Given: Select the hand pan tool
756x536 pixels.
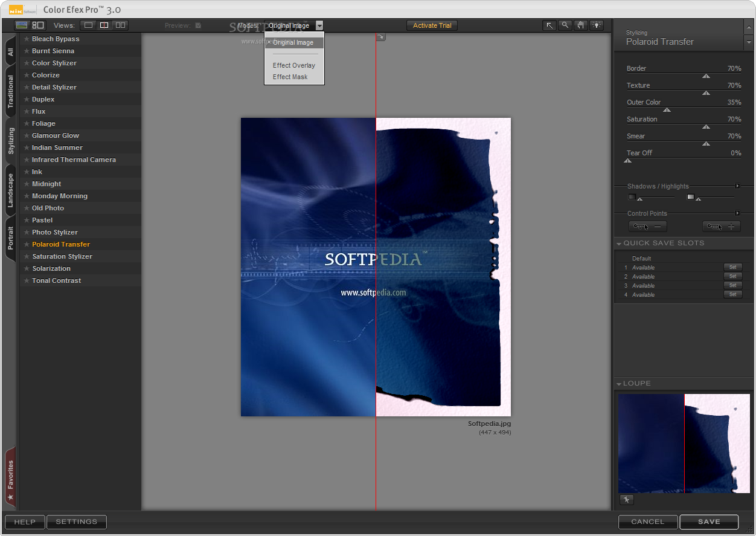Looking at the screenshot, I should [x=581, y=25].
